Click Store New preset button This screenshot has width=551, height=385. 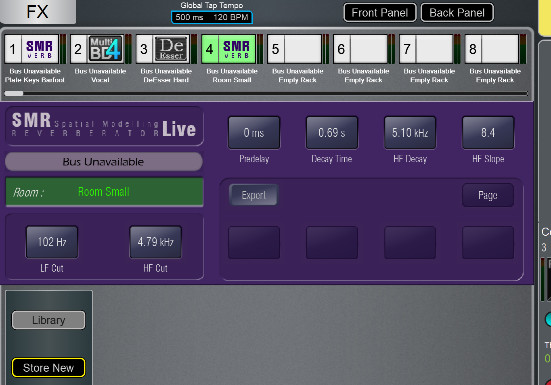pyautogui.click(x=48, y=368)
